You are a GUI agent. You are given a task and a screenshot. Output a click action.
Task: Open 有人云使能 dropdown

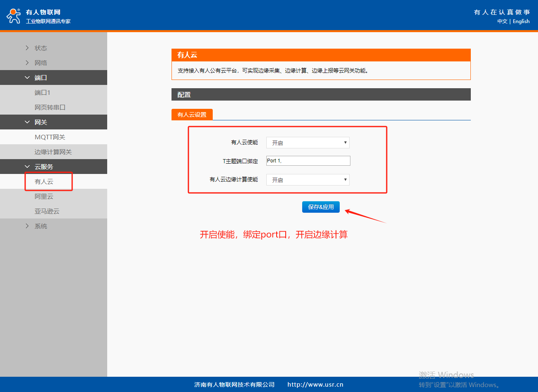click(x=308, y=143)
